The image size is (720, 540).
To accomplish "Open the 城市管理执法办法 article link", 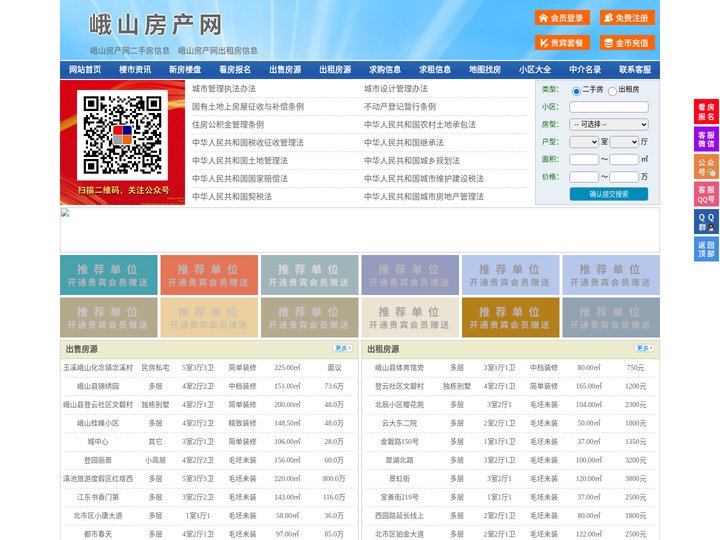I will [224, 89].
